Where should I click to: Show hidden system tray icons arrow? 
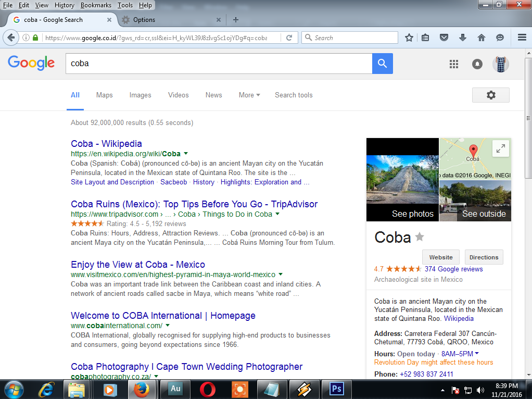click(x=442, y=390)
